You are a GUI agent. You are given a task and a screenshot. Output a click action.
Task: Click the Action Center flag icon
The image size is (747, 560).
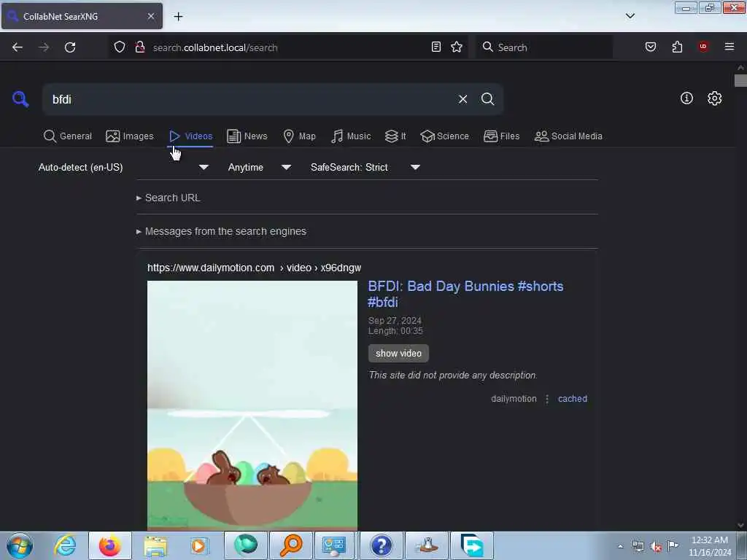(673, 545)
